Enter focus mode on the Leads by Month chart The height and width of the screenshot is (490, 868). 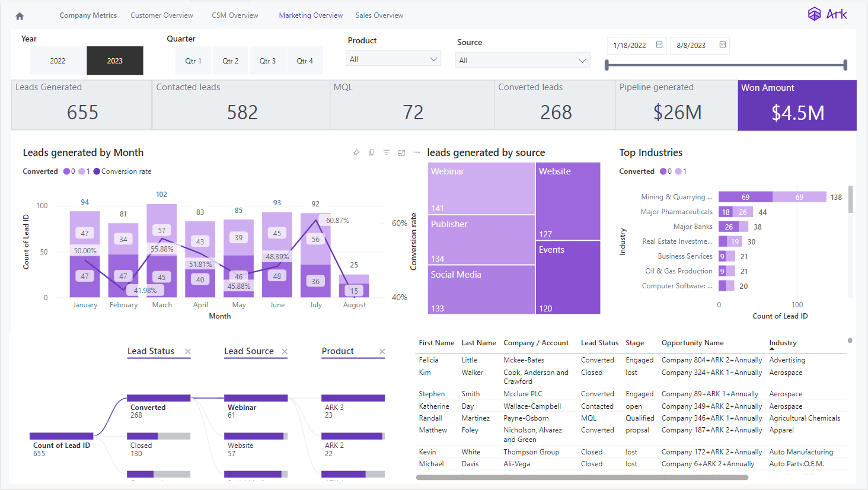[401, 152]
